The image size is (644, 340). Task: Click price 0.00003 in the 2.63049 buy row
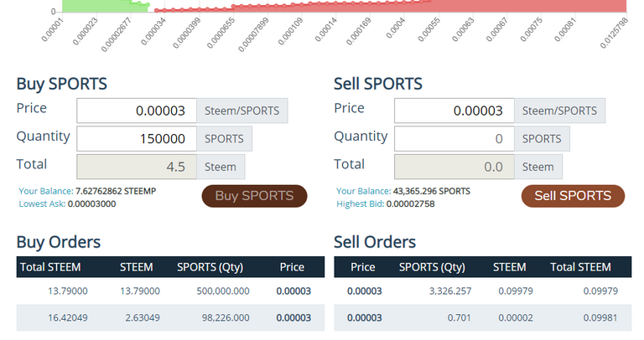(x=293, y=318)
